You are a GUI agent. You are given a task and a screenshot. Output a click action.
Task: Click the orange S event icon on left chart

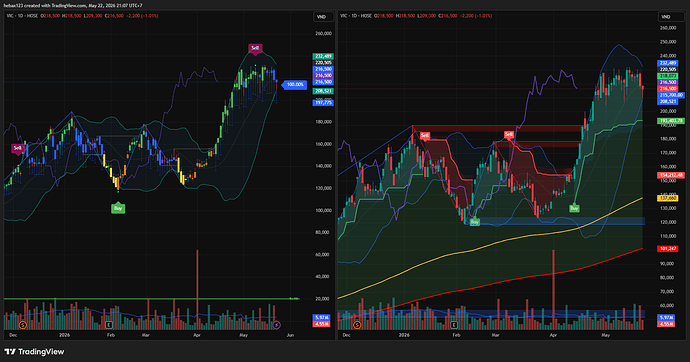coord(22,325)
